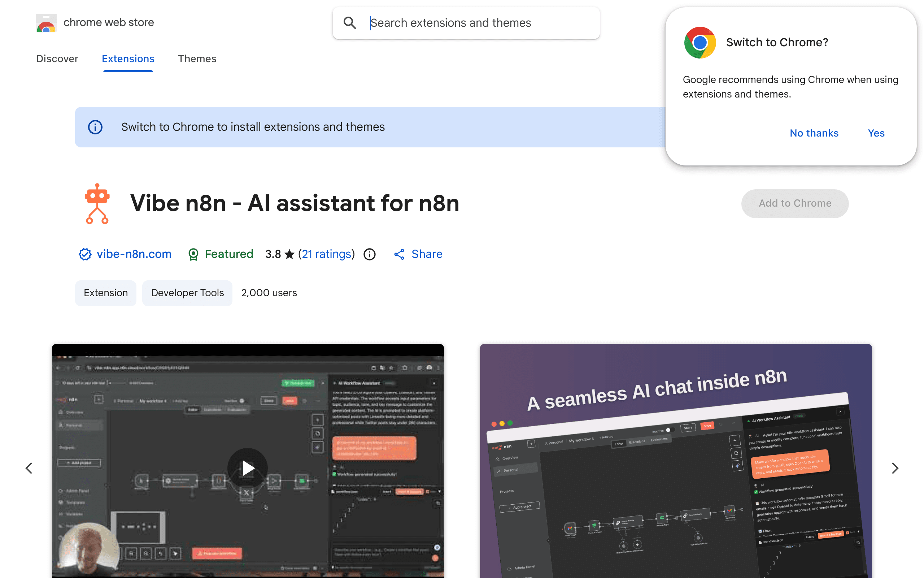Click the ratings info icon

(370, 254)
